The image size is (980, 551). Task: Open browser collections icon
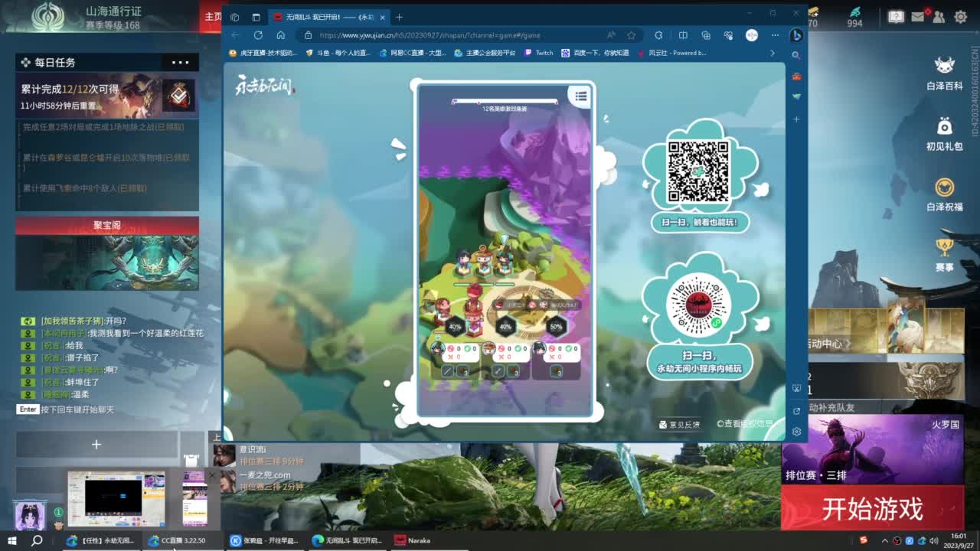coord(706,35)
